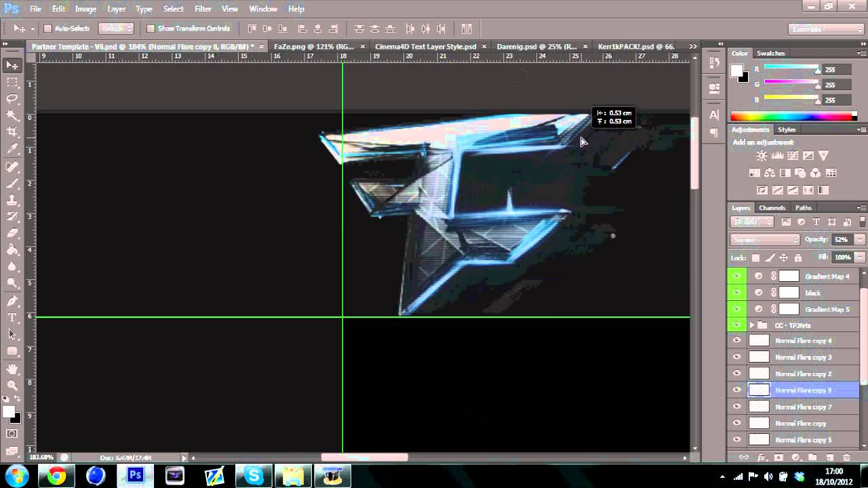Select the Hand tool
The image size is (868, 488).
12,369
